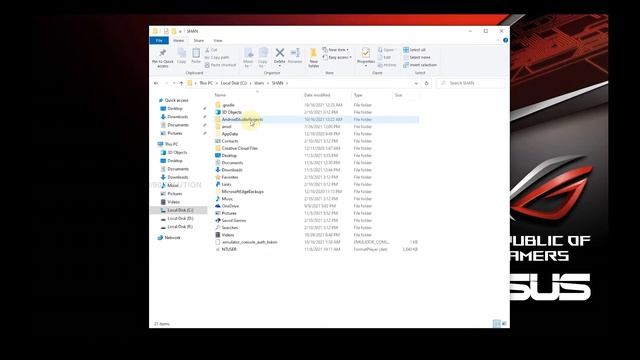Click the blue Help question icon
This screenshot has width=640, height=360.
(x=505, y=40)
